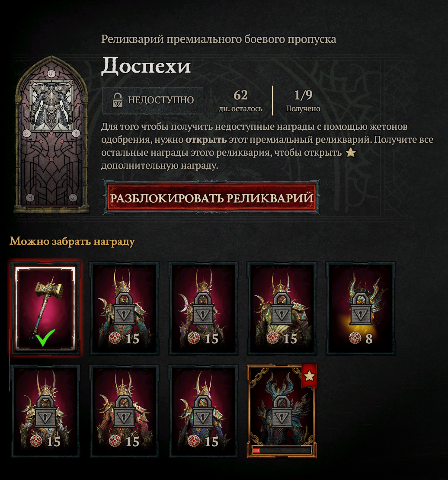Select the locked teal armor reward card
Viewport: 448px width, 480px height.
124,308
